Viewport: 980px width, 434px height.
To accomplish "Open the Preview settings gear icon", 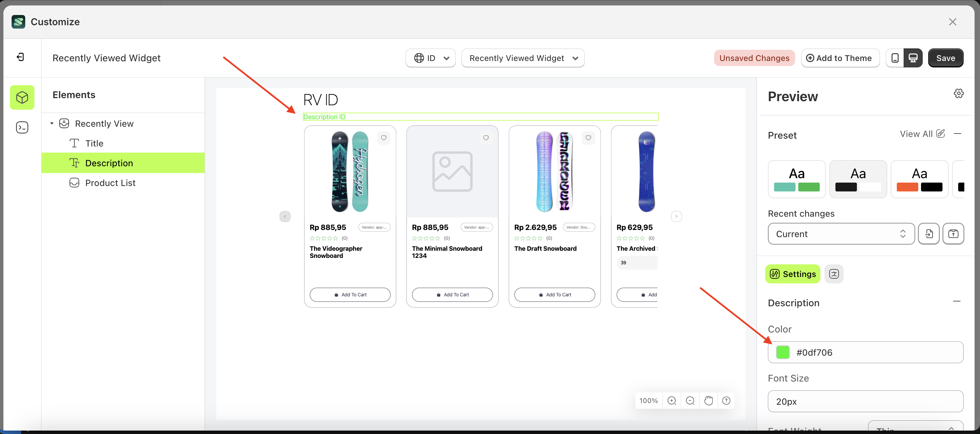I will click(958, 93).
